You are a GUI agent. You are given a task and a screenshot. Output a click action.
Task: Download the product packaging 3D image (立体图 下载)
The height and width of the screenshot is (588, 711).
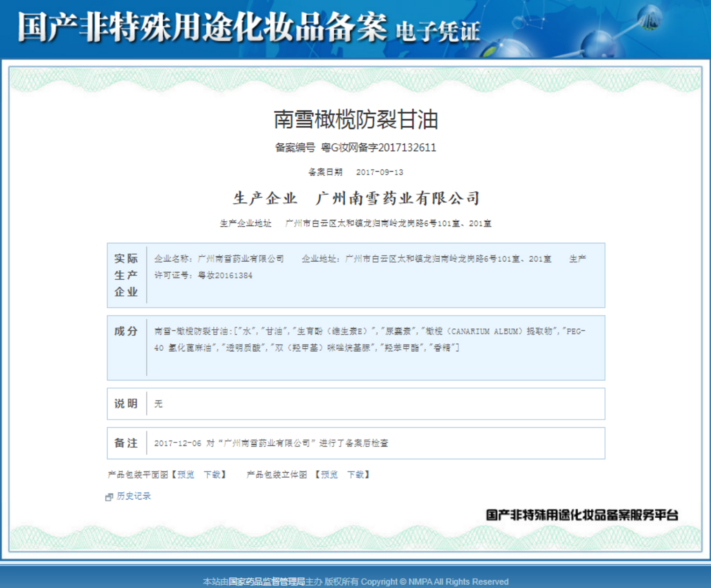356,474
